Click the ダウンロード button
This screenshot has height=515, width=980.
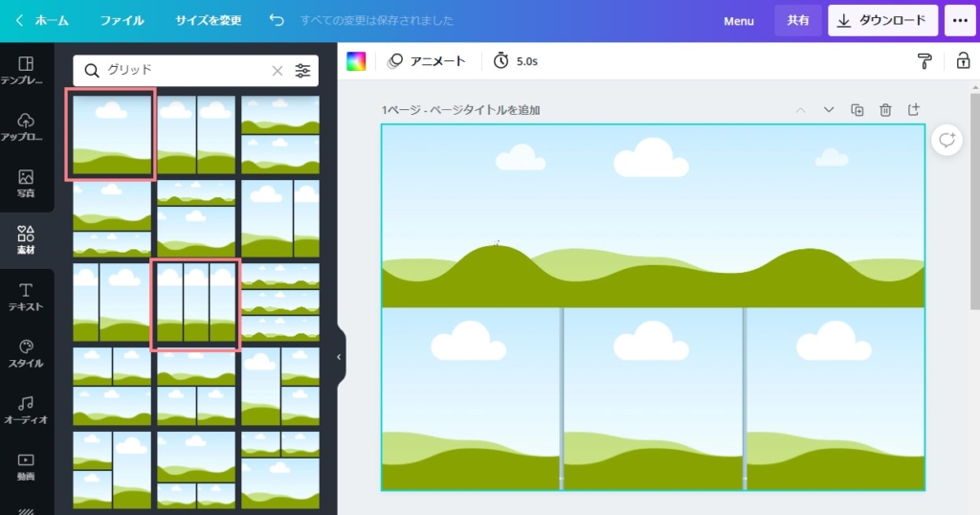[x=881, y=20]
